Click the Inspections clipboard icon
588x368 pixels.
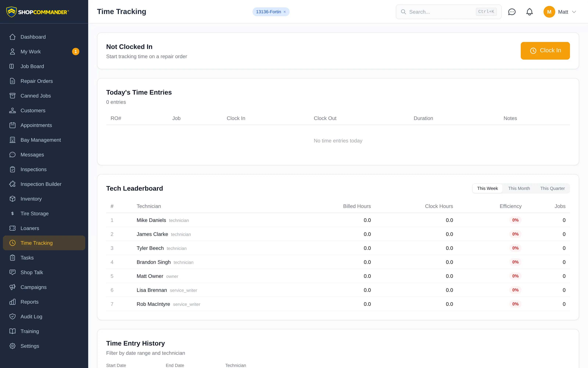click(12, 169)
